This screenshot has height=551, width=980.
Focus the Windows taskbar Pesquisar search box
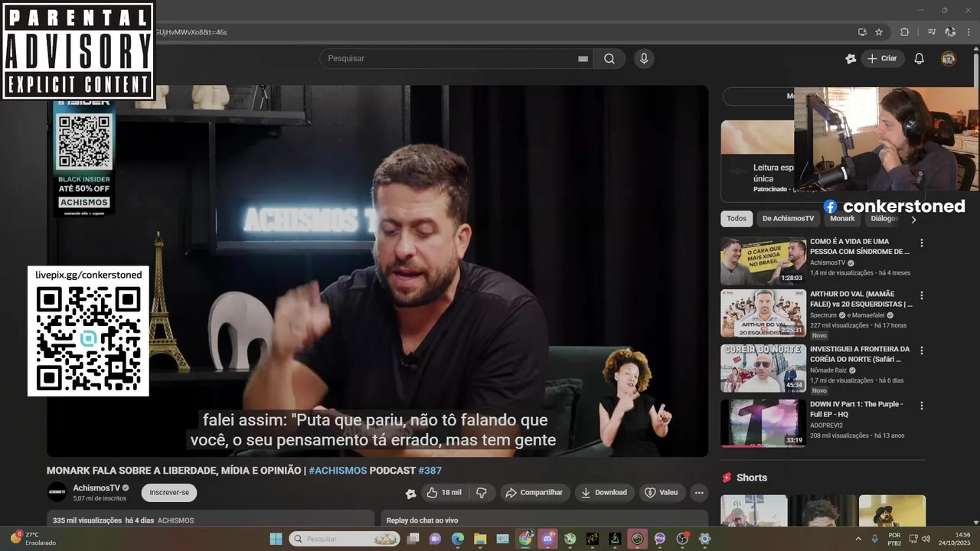(x=345, y=539)
